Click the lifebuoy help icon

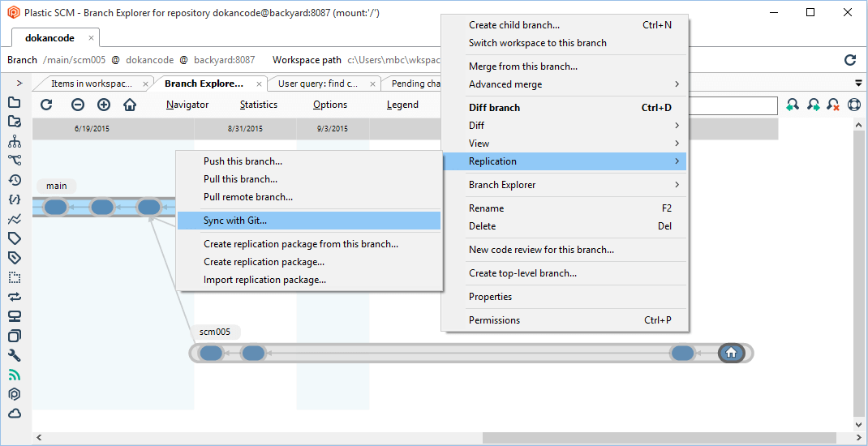[853, 105]
